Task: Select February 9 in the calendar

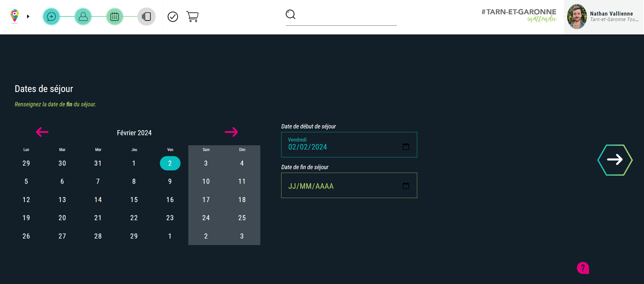Action: click(170, 181)
